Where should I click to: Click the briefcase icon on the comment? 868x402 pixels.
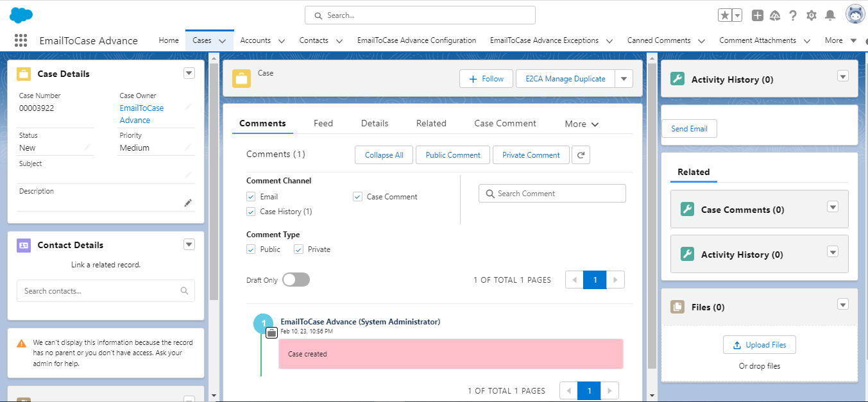pos(271,332)
